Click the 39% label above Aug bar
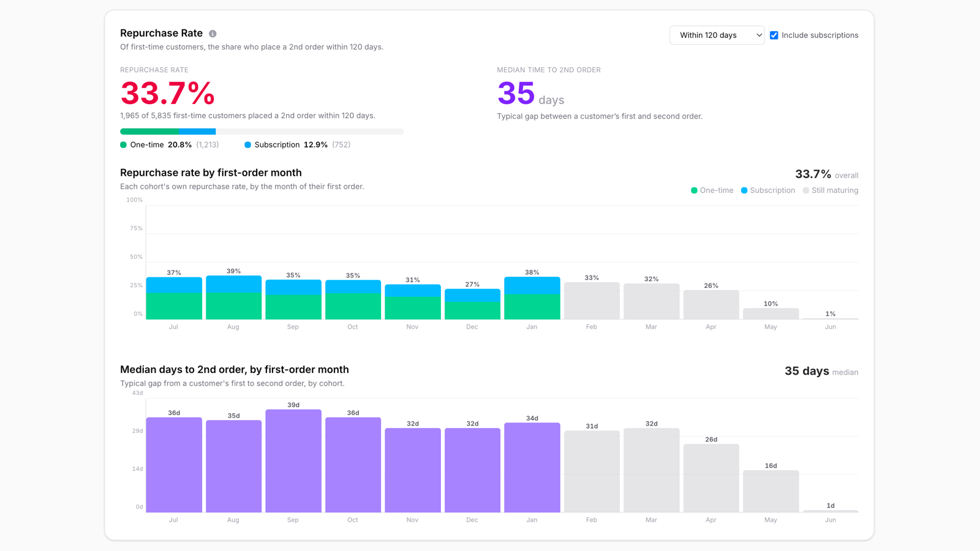Screen dimensions: 980x551 (233, 271)
